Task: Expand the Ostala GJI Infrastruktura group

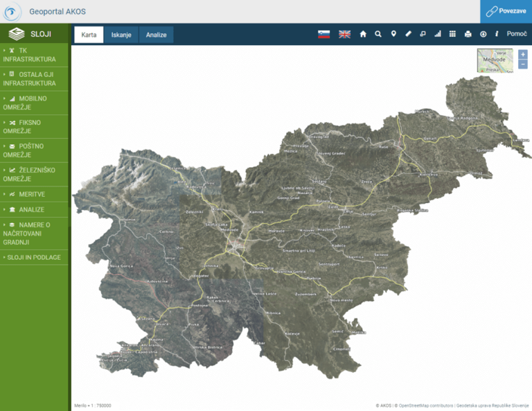Action: point(4,74)
